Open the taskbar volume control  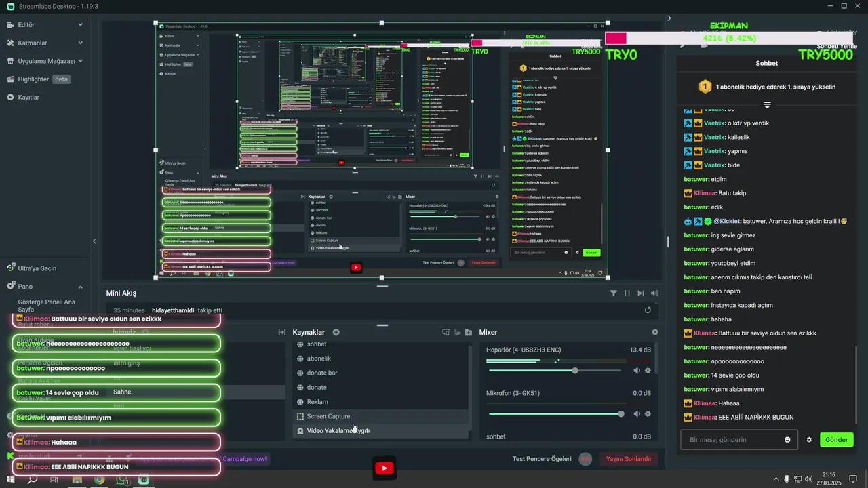[x=808, y=479]
